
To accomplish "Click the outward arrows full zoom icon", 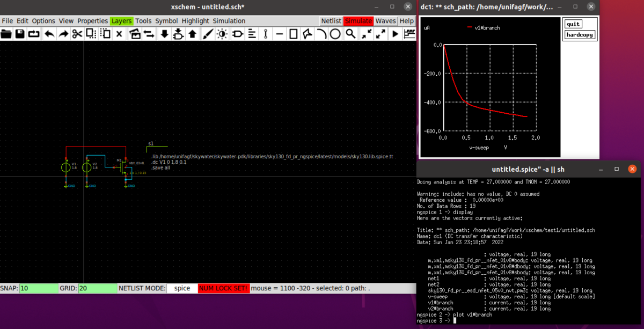I will tap(380, 34).
